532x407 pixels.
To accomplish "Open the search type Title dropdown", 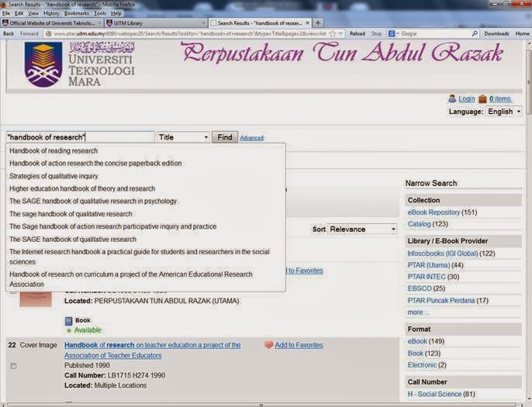I will (183, 137).
